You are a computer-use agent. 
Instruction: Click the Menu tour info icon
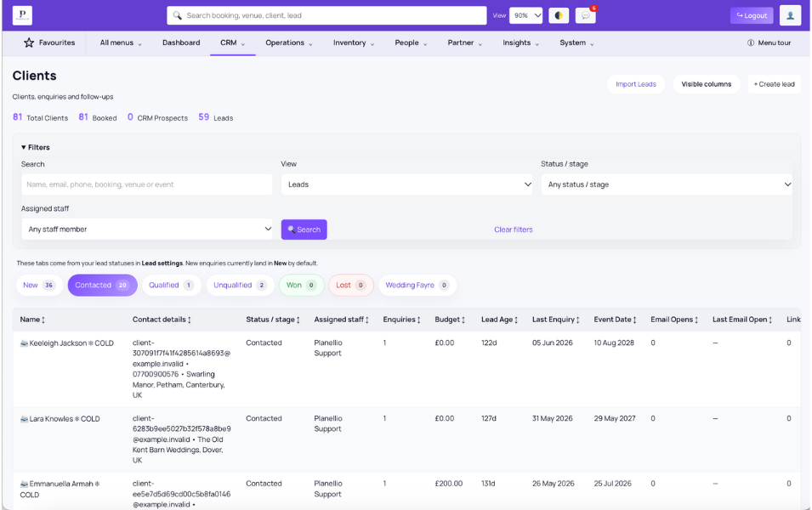[751, 43]
